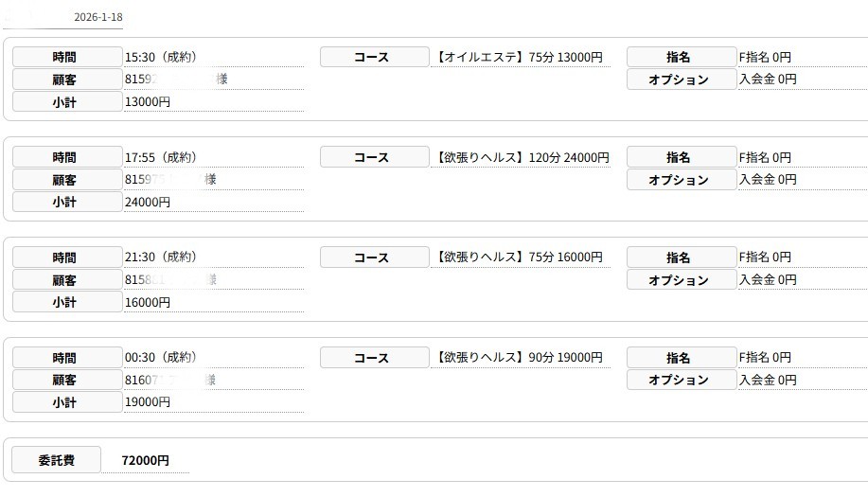Click 小計 label beside 16000円
The width and height of the screenshot is (868, 497).
67,303
